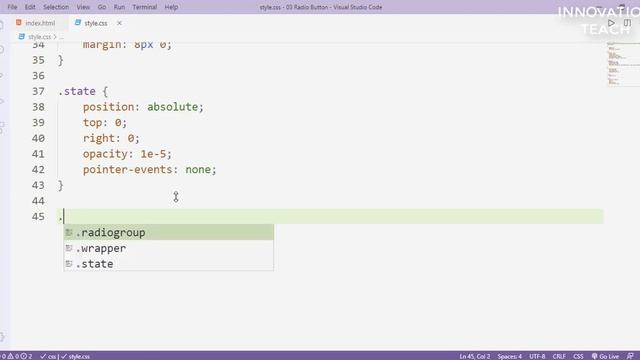
Task: Choose .radiogroup from the suggestion list
Action: [x=169, y=233]
